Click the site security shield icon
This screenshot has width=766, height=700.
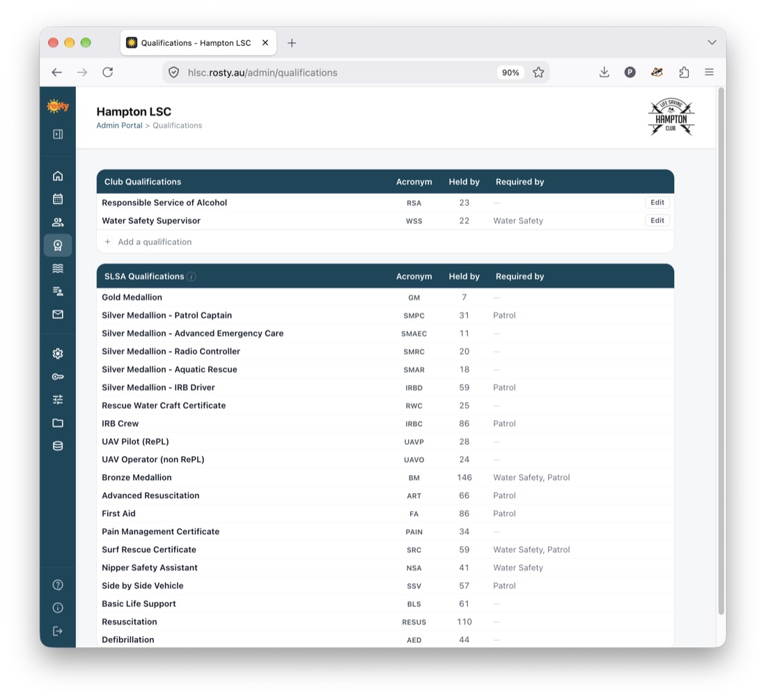click(173, 72)
